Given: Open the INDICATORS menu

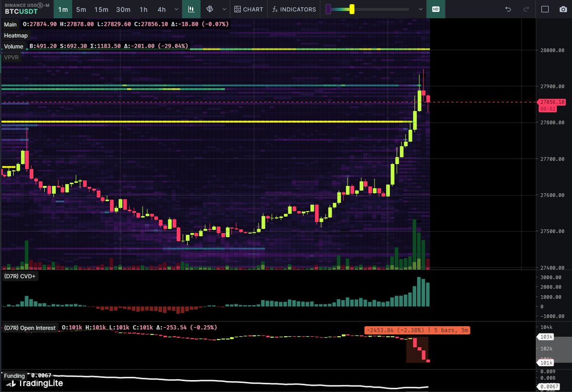Looking at the screenshot, I should coord(294,9).
